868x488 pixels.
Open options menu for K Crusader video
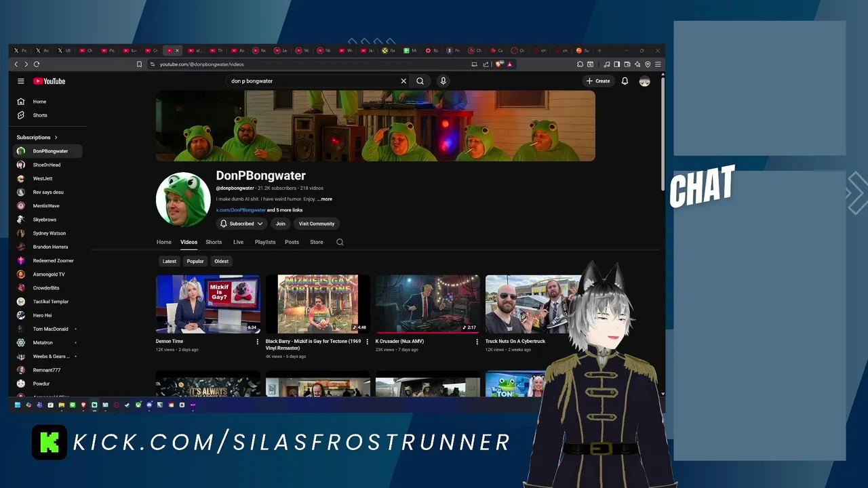click(x=477, y=342)
